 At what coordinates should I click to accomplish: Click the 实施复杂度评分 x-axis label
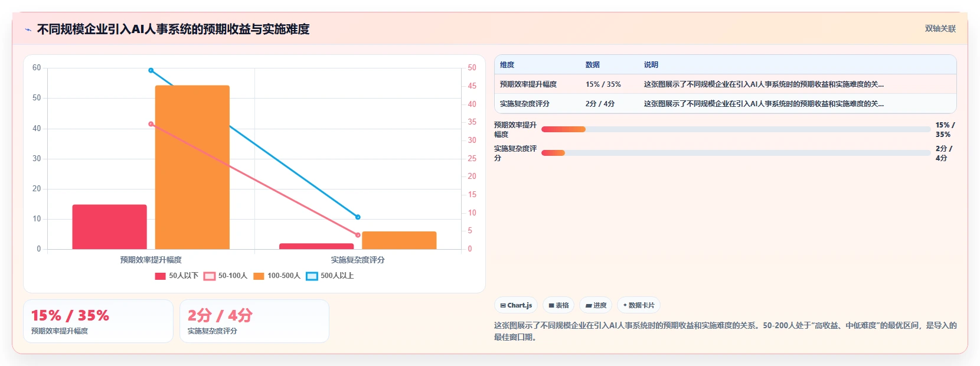[x=358, y=260]
